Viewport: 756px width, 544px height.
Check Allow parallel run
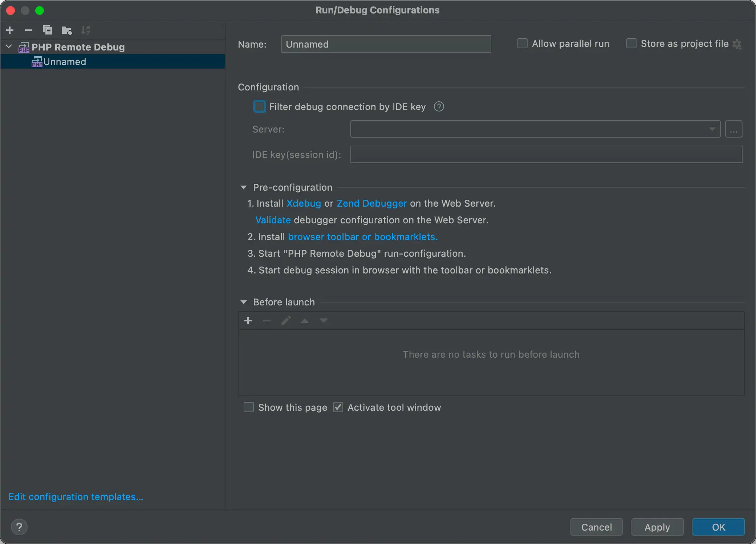[x=523, y=43]
